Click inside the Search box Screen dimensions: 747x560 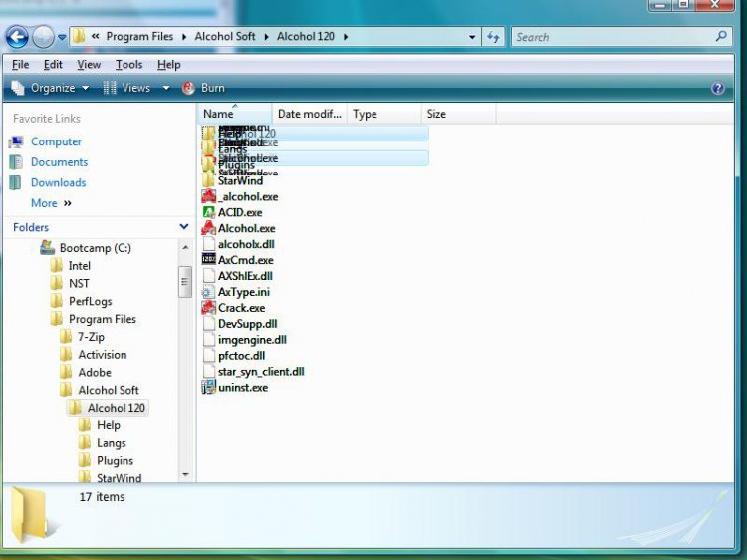coord(613,37)
